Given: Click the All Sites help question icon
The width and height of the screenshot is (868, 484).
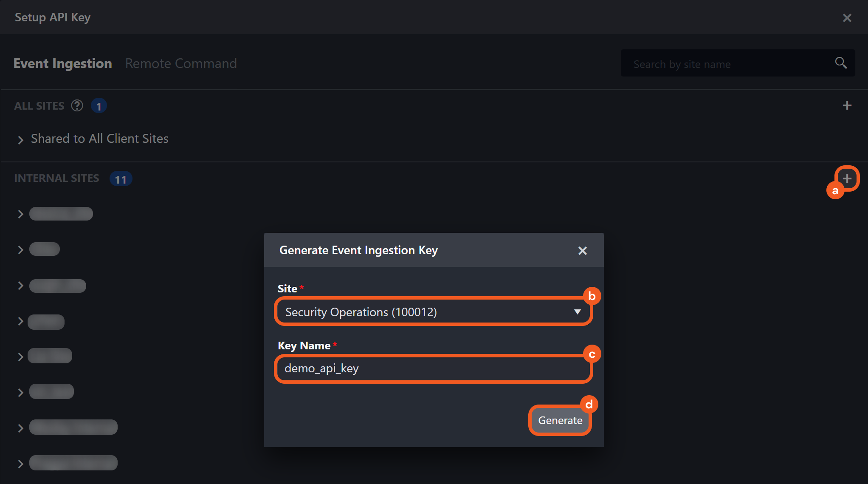Looking at the screenshot, I should click(77, 105).
